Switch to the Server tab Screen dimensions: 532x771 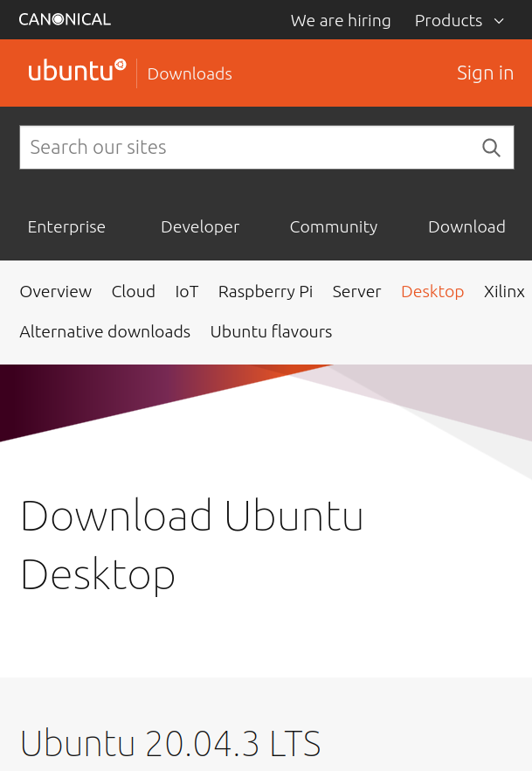[356, 292]
